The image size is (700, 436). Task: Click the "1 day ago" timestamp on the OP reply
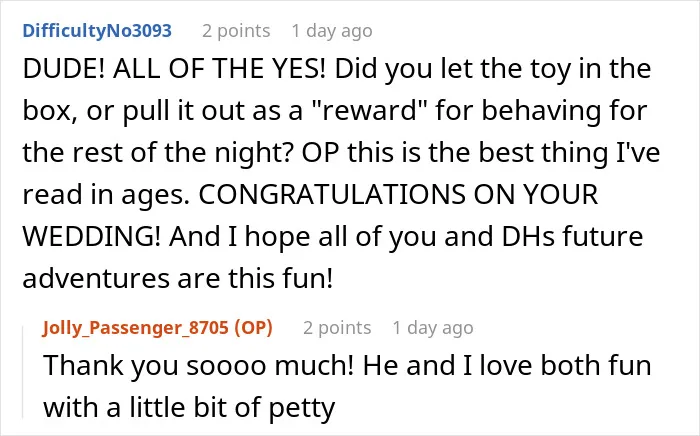point(433,328)
